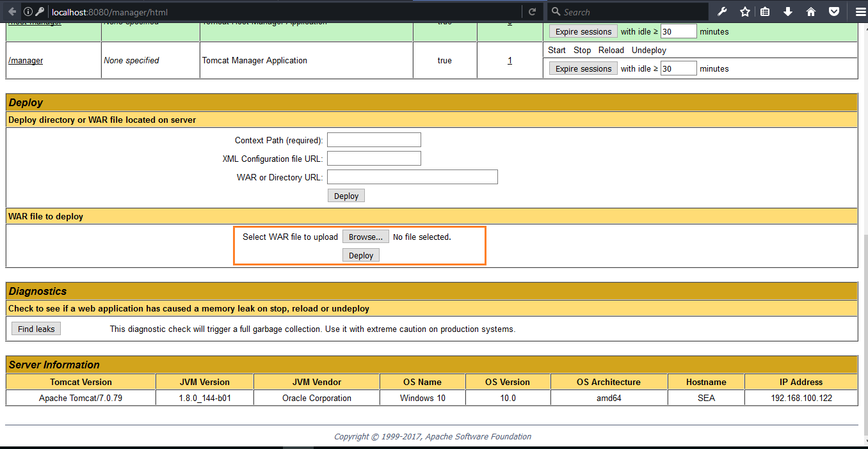The height and width of the screenshot is (449, 868).
Task: Edit idle minutes field in /manager row
Action: coord(679,68)
